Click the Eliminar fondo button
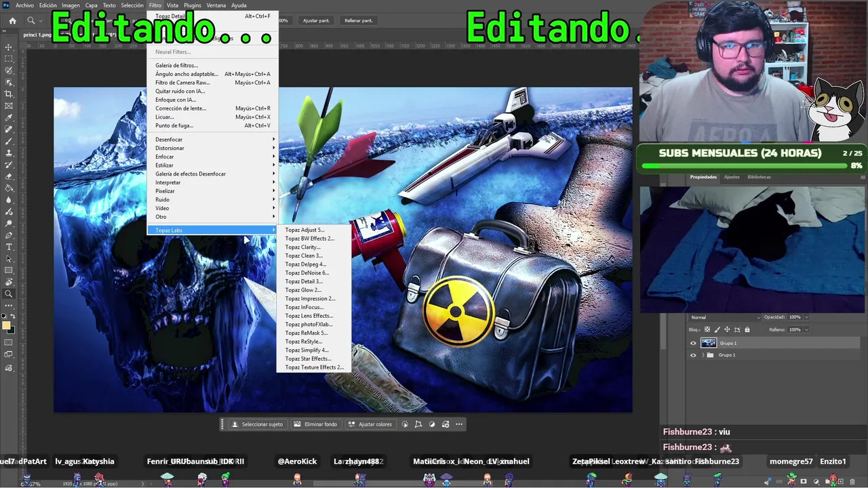 point(315,424)
